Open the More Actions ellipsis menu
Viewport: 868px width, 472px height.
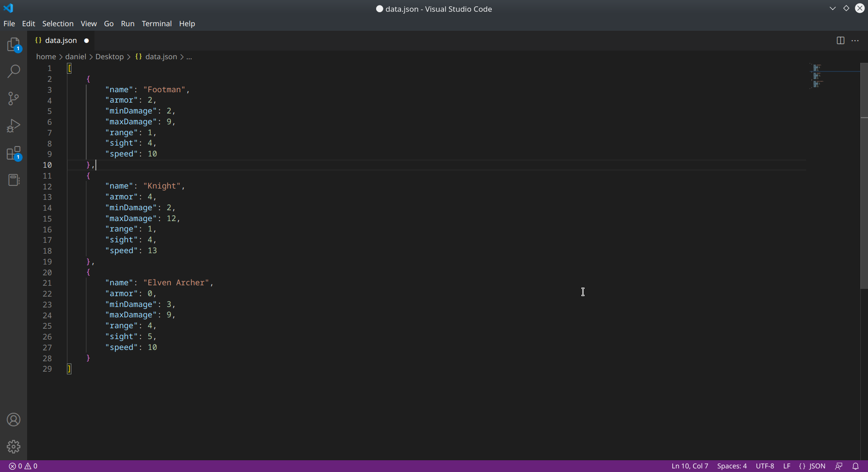pyautogui.click(x=855, y=41)
